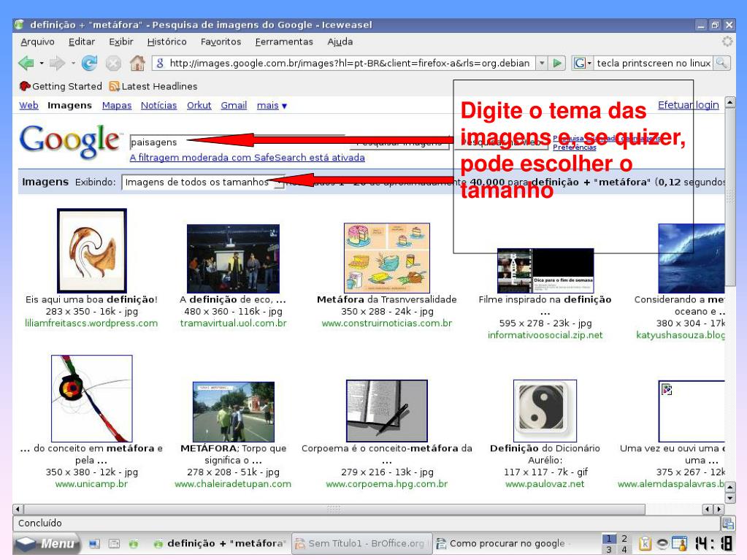Screen dimensions: 747x560
Task: Open the yin-yang 'Dicionário Aurélio' thumbnail
Action: click(x=545, y=411)
